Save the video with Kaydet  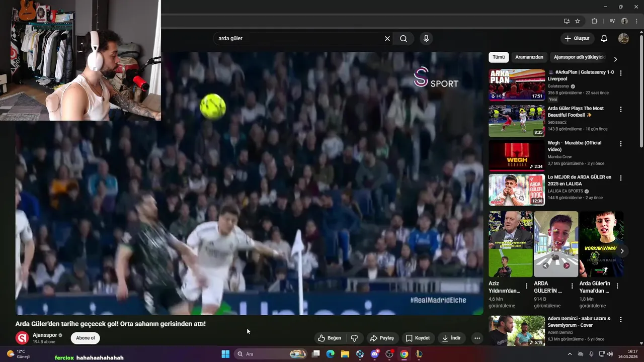[418, 338]
